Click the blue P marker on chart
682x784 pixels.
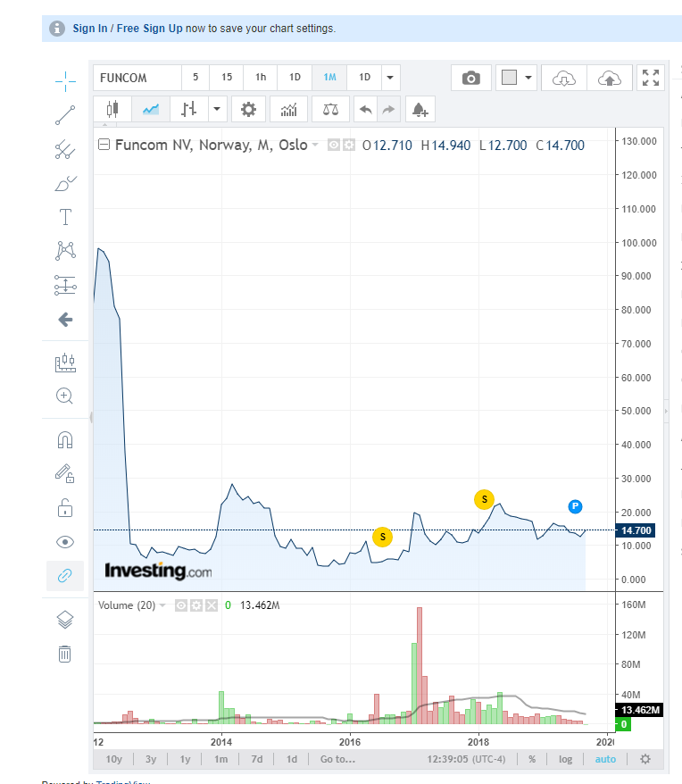click(x=575, y=506)
